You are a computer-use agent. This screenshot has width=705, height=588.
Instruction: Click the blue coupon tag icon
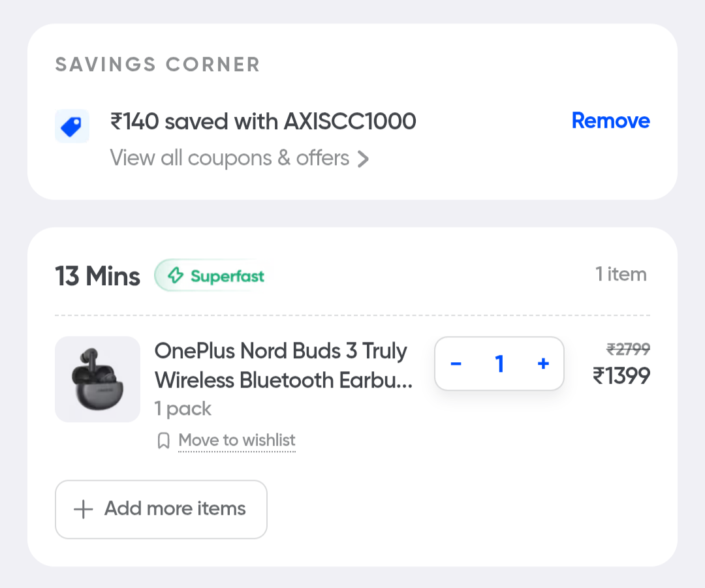point(72,126)
